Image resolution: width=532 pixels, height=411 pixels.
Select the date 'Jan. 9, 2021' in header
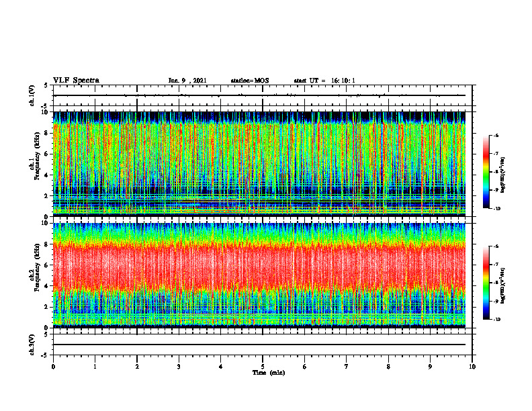[x=187, y=81]
